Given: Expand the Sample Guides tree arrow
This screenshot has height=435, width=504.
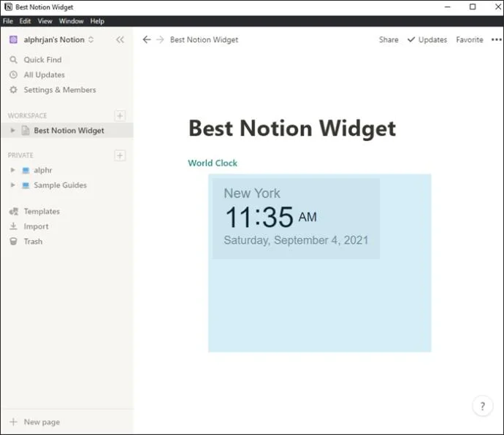Looking at the screenshot, I should [x=12, y=185].
